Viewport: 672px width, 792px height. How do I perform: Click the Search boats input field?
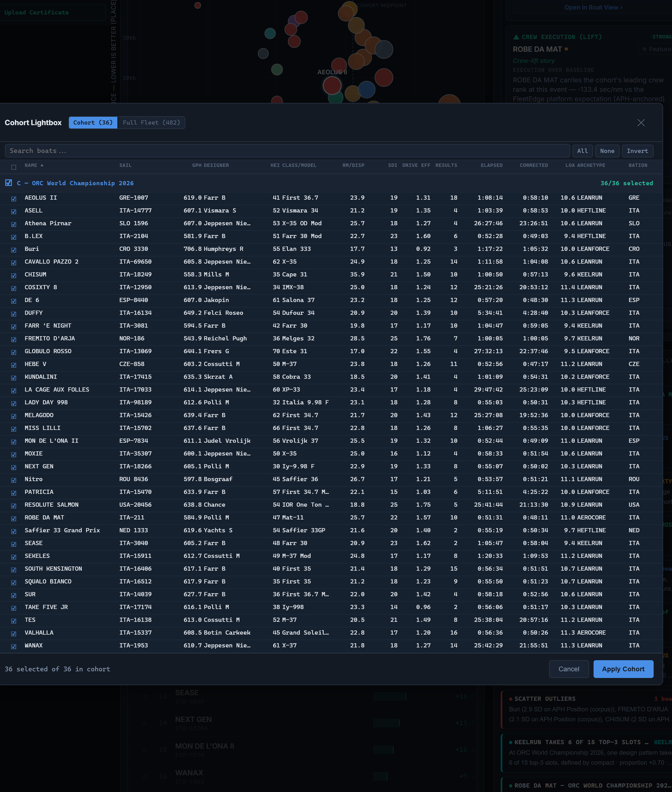[x=287, y=151]
